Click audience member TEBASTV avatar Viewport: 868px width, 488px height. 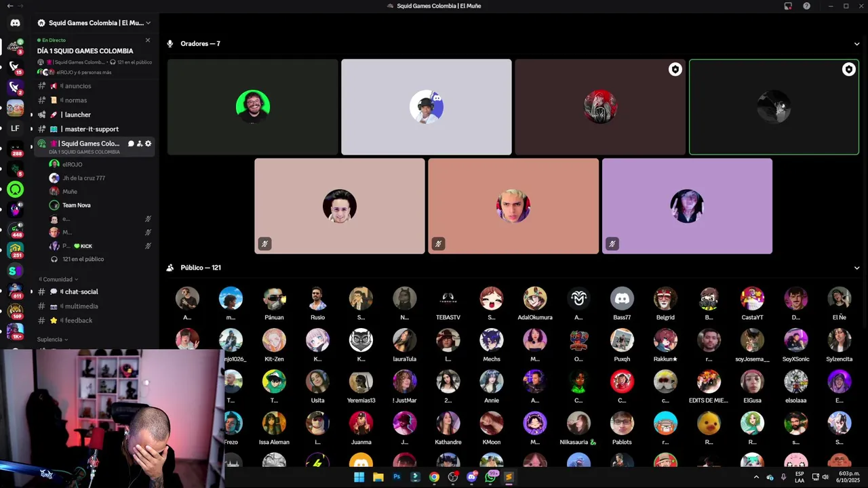448,298
